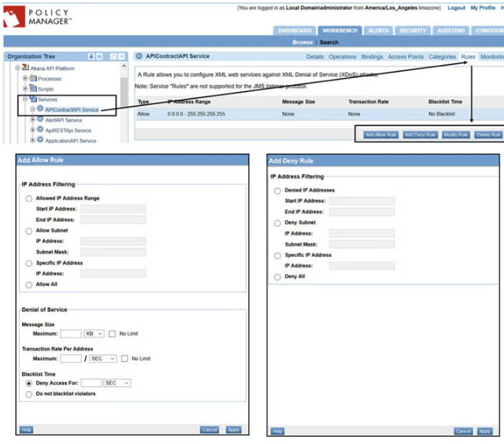Click Apply in Add Allow Rule dialog

coord(234,430)
